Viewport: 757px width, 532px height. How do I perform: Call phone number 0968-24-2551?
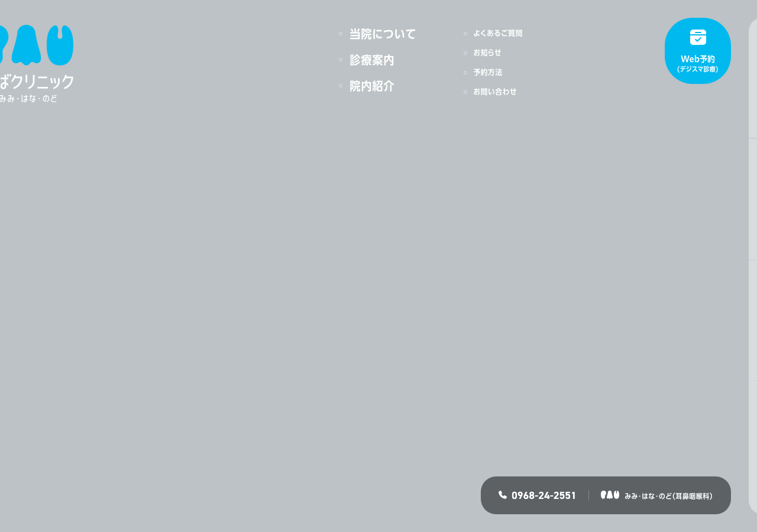click(544, 495)
